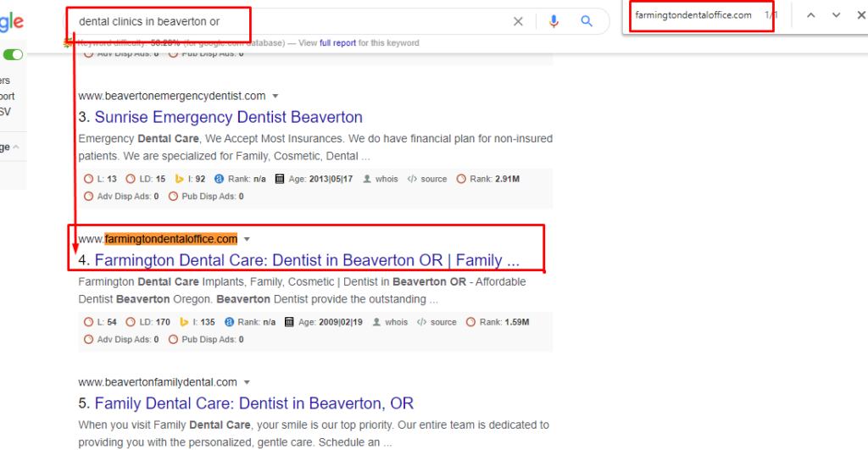This screenshot has width=868, height=450.
Task: Open Sunrise Emergency Dentist Beaverton result
Action: [228, 117]
